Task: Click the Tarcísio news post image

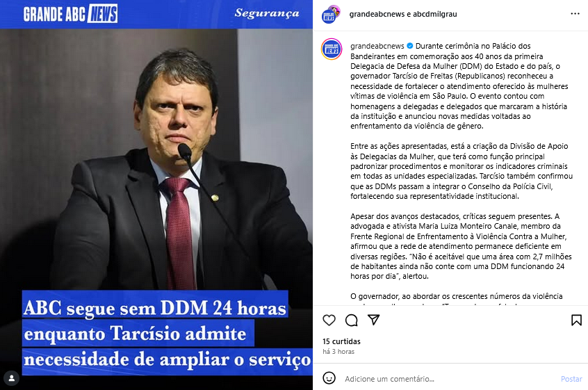Action: [x=156, y=195]
